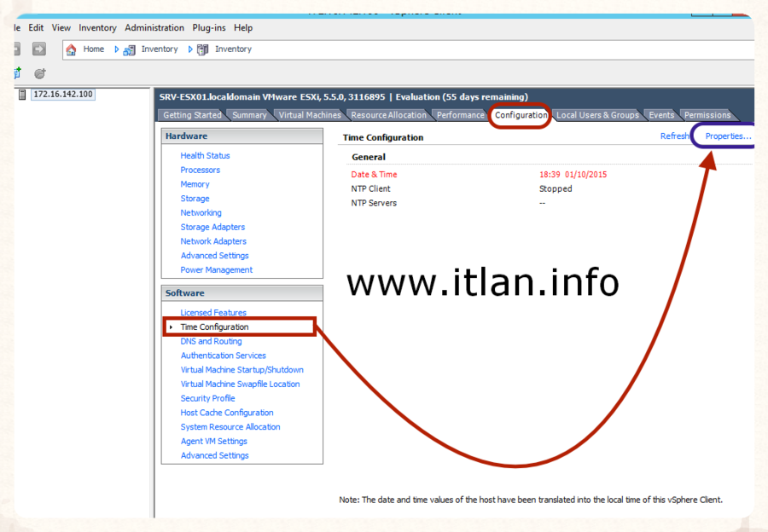768x532 pixels.
Task: Click the green plus toolbar icon
Action: [x=17, y=74]
